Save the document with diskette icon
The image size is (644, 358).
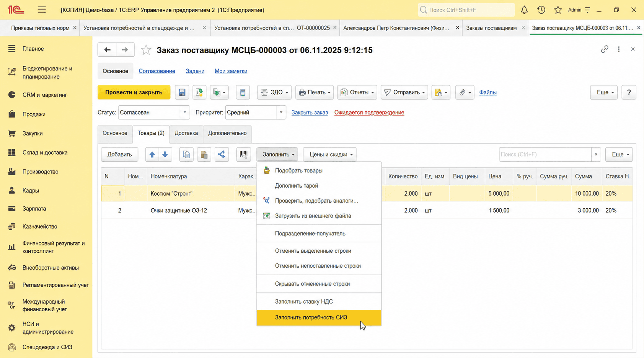click(182, 92)
